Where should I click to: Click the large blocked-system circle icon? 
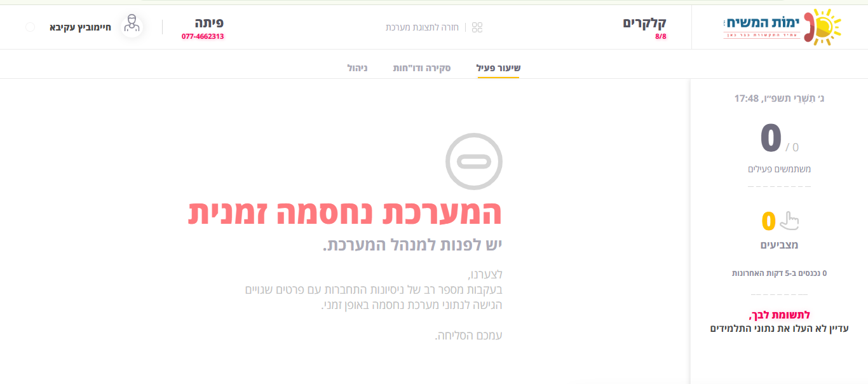point(473,161)
